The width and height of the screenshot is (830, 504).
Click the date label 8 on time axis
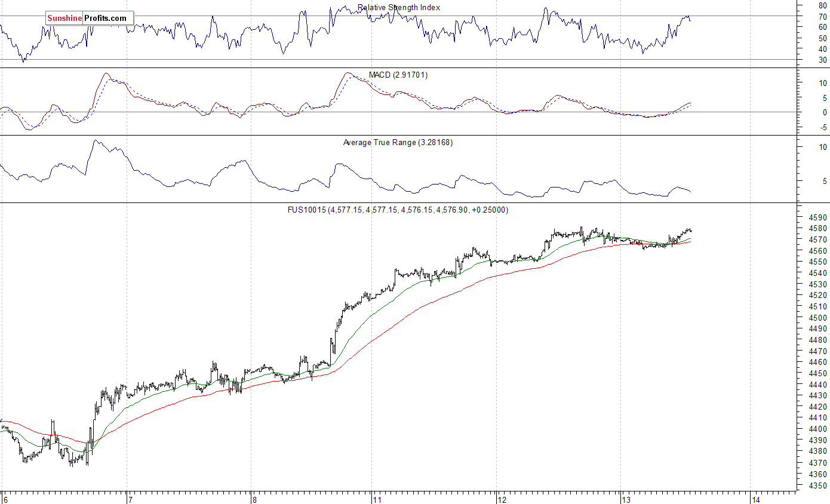[254, 499]
